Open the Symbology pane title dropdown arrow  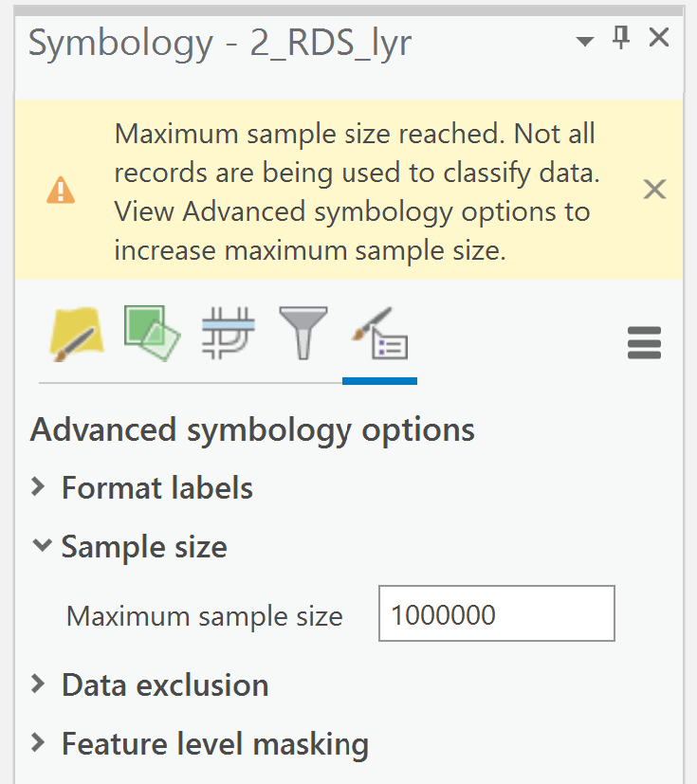[584, 41]
